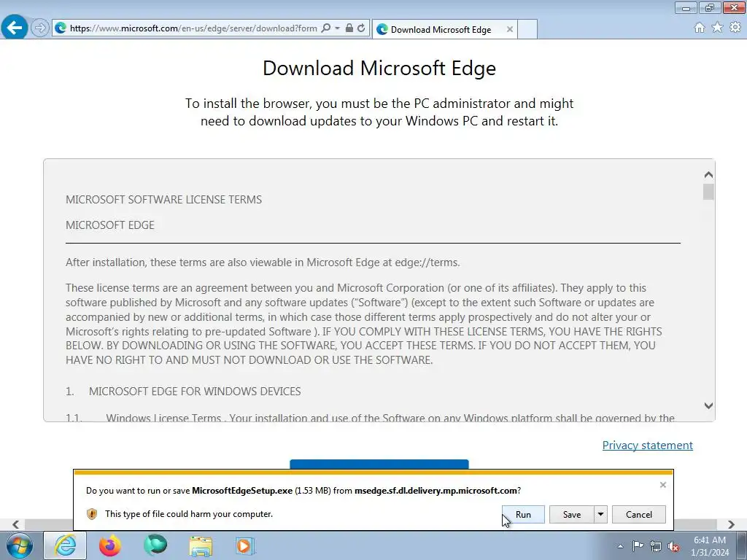Launch Firefox from the taskbar
Screen dimensions: 747x560
click(x=109, y=545)
